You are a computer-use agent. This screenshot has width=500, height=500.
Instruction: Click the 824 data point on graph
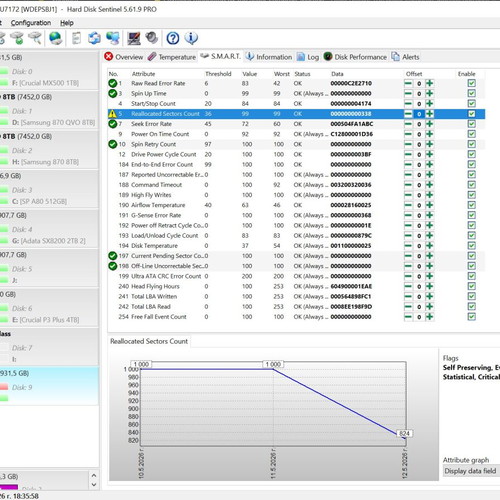[x=404, y=433]
